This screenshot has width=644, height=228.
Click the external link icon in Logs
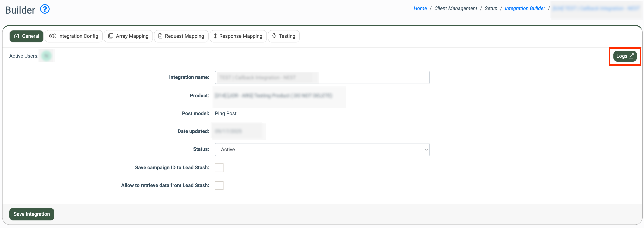click(x=631, y=56)
